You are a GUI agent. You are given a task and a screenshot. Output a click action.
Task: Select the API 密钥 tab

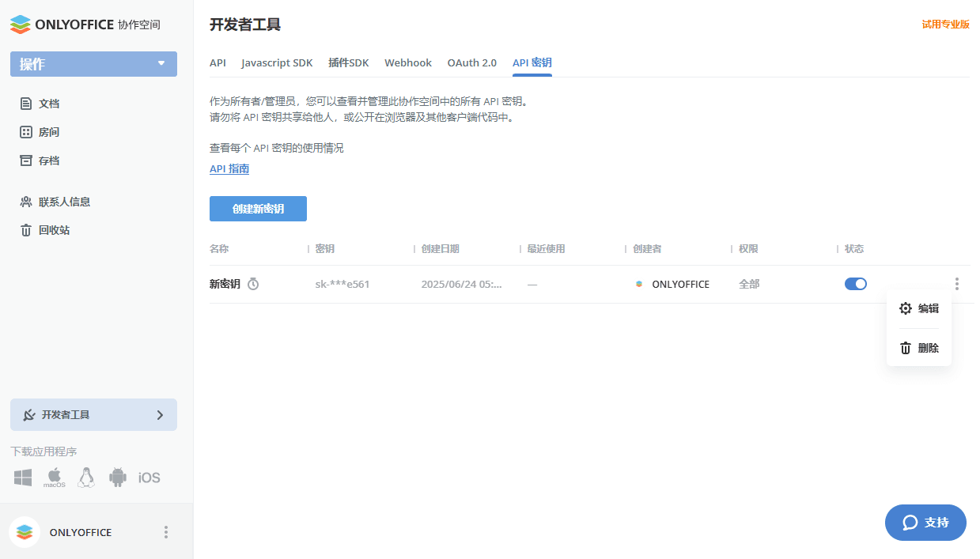click(532, 62)
